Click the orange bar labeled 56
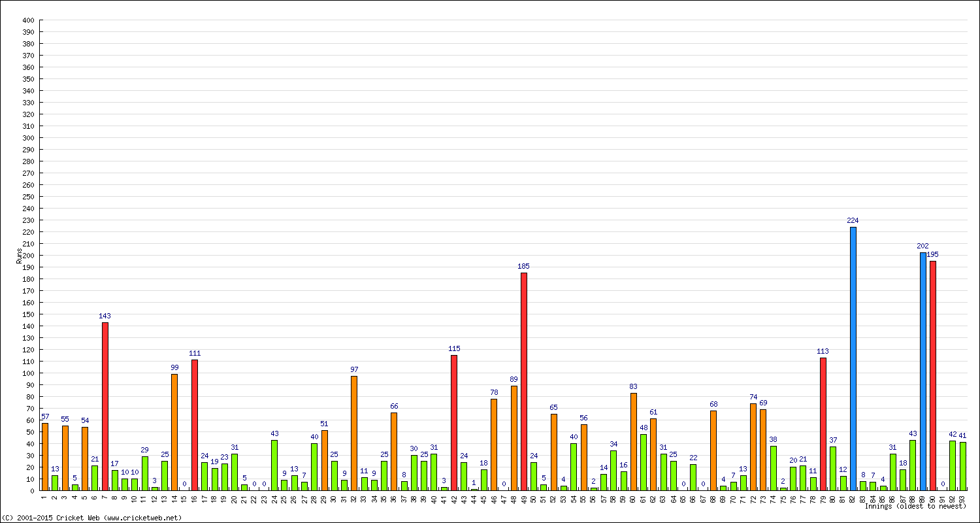This screenshot has height=523, width=980. (x=583, y=457)
